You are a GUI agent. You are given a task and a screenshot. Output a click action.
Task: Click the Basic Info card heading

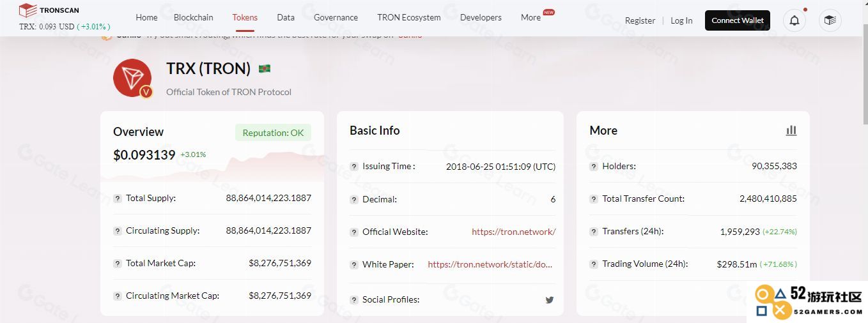coord(375,130)
